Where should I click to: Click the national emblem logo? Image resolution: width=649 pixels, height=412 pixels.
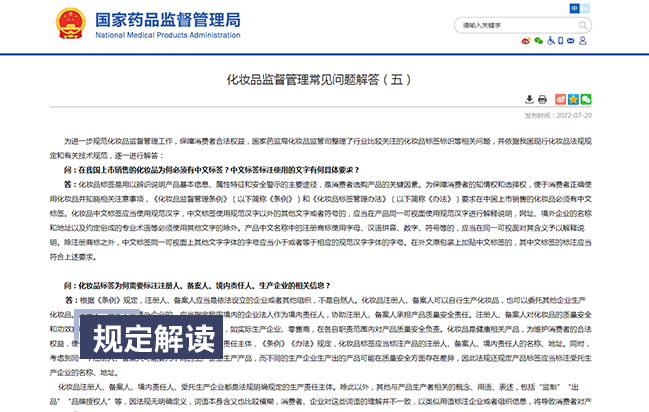pos(71,24)
